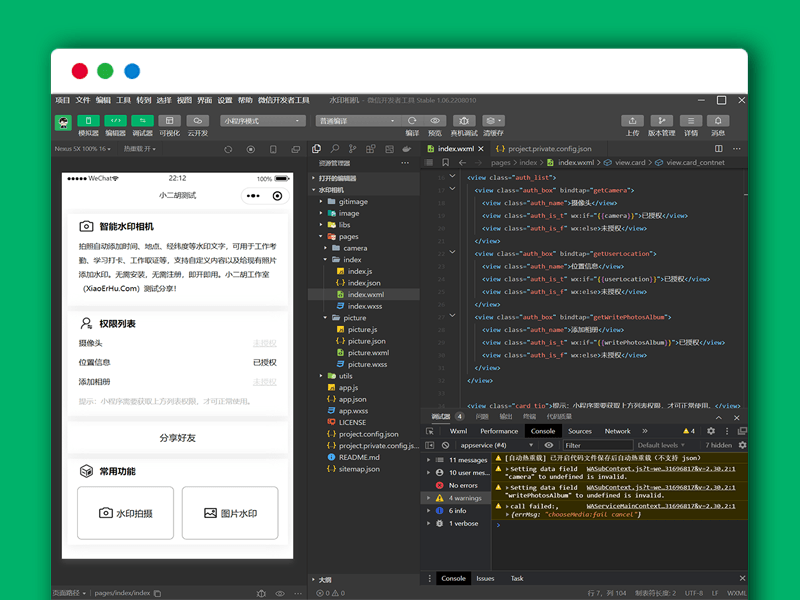Screen dimensions: 800x600
Task: Tap the 分享好友 button in simulator
Action: tap(178, 438)
